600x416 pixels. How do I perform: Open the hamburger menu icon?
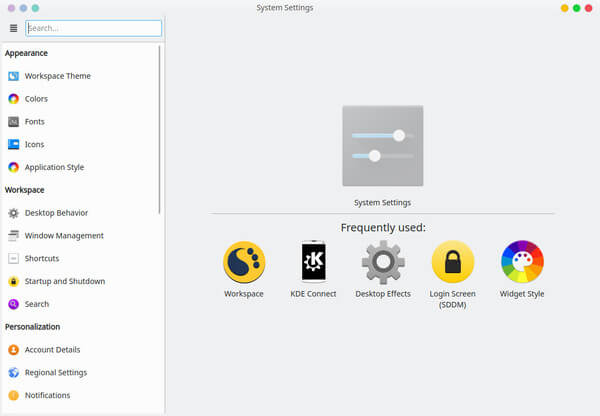click(x=13, y=28)
